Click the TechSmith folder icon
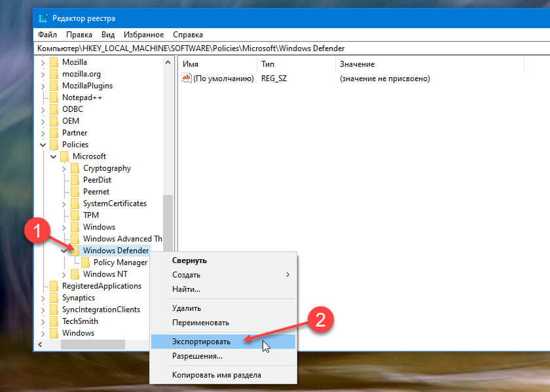Viewport: 550px width, 392px height. click(x=54, y=321)
